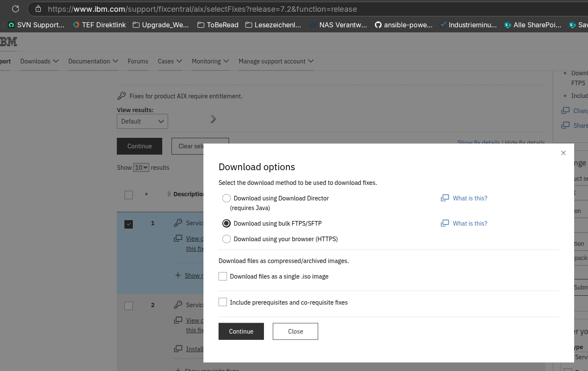Click the browser address bar URL
Viewport: 588px width, 371px height.
tap(202, 9)
